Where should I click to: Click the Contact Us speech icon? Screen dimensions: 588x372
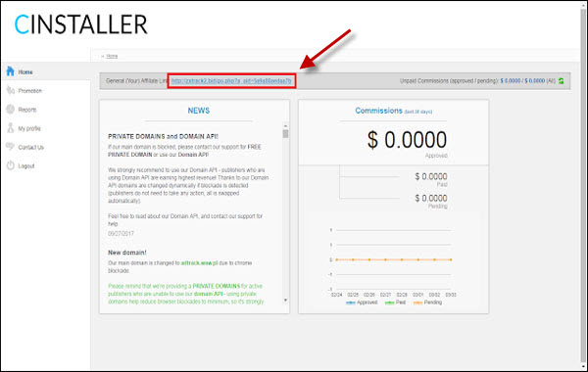coord(10,146)
